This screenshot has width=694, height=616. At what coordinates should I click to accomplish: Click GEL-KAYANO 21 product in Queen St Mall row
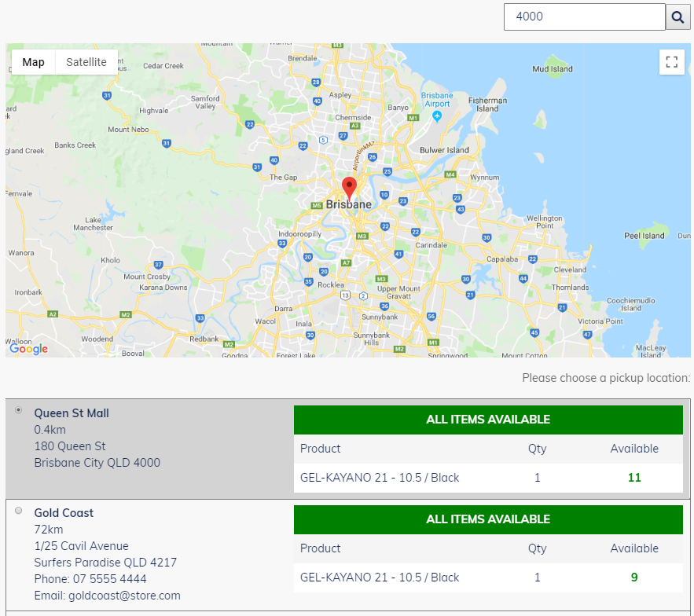coord(380,478)
